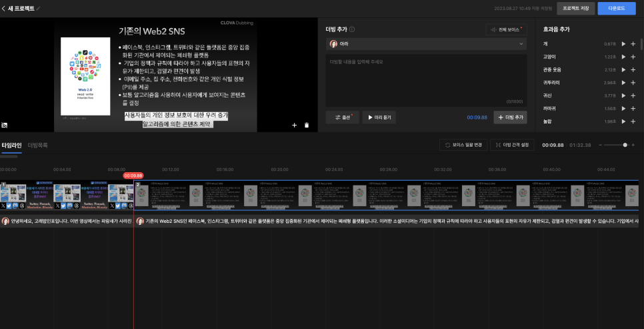The image size is (644, 329).
Task: Click the blue 다운로드 button
Action: click(617, 8)
